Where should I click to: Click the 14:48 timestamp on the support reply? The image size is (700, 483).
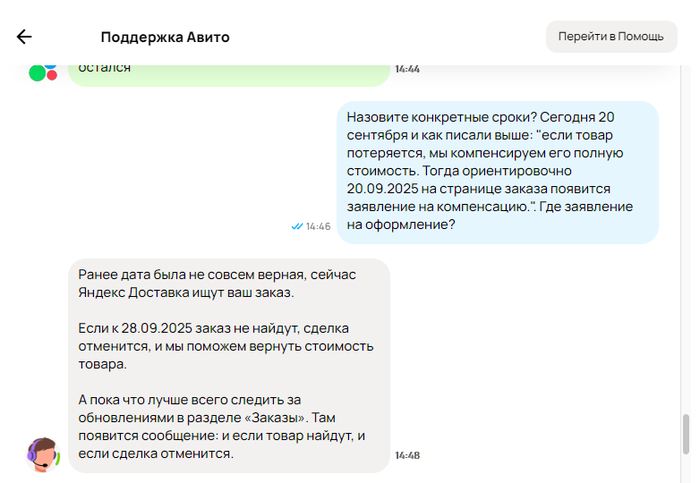click(x=407, y=455)
